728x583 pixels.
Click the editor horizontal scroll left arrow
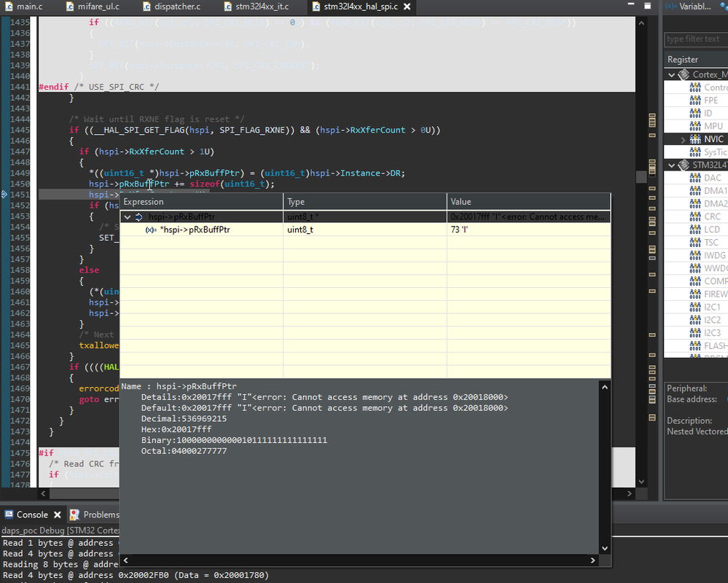43,493
